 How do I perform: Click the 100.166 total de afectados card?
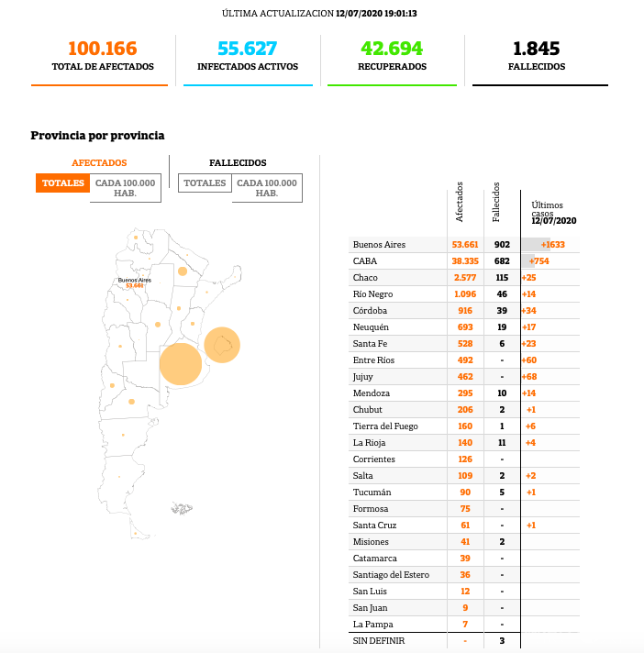click(x=103, y=56)
